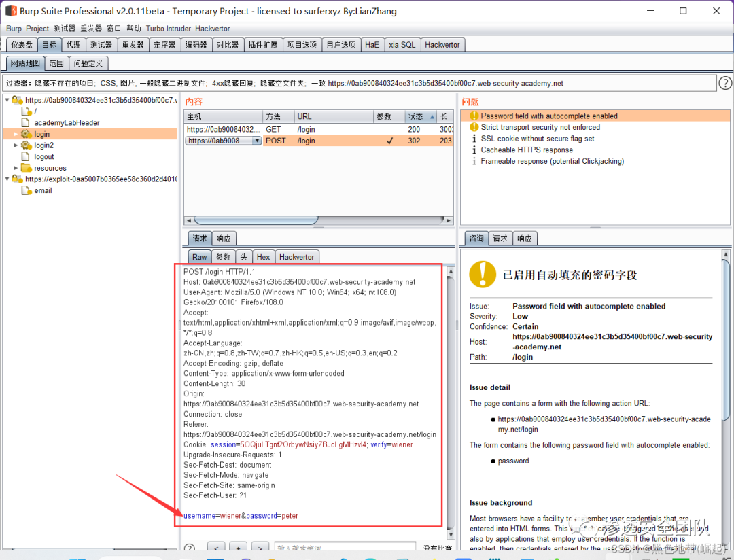Click the file icon beside logout
Viewport: 734px width, 560px height.
[x=26, y=156]
